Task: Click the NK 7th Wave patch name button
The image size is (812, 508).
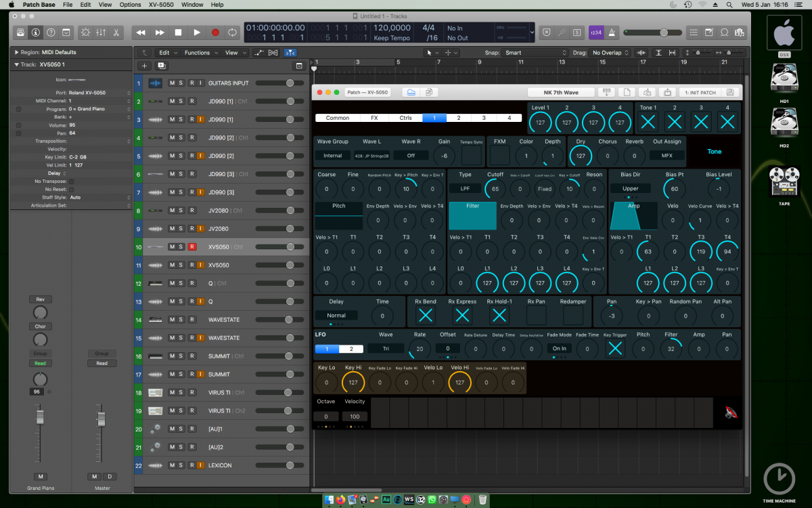Action: [x=560, y=92]
